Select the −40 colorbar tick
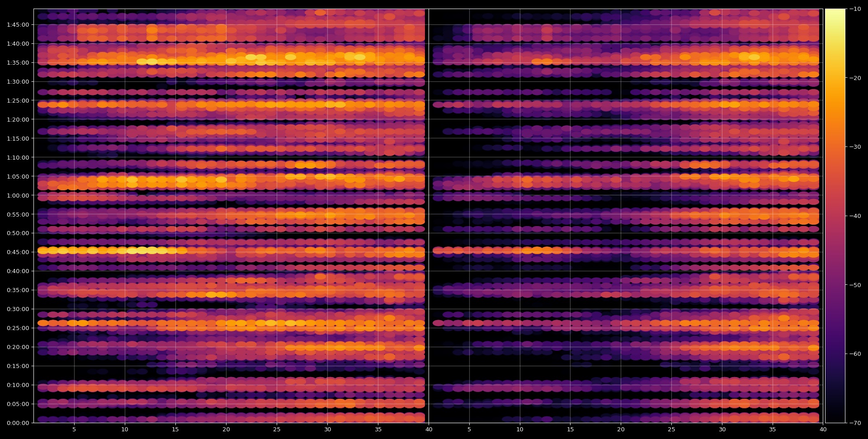Screen dimensions: 868x439 click(855, 216)
